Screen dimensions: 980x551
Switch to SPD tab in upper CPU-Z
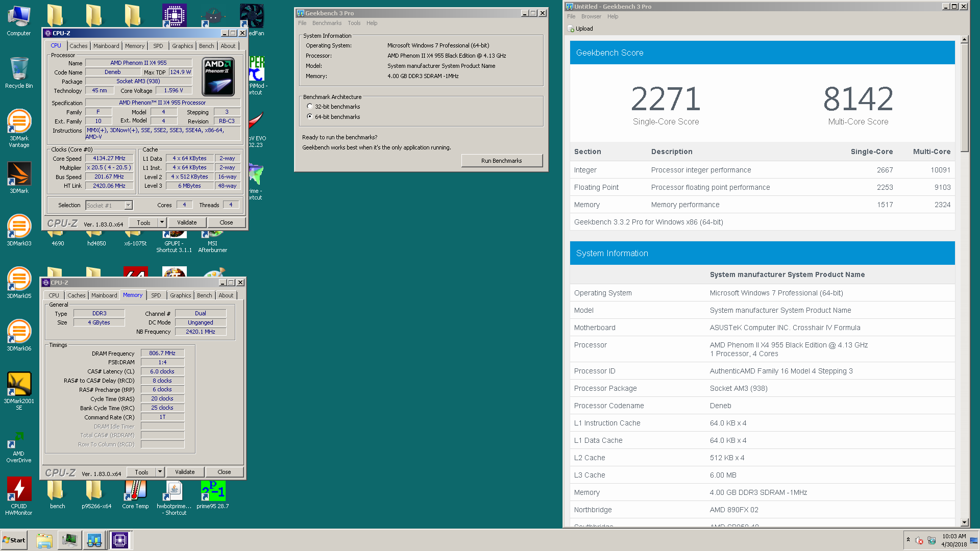[158, 46]
